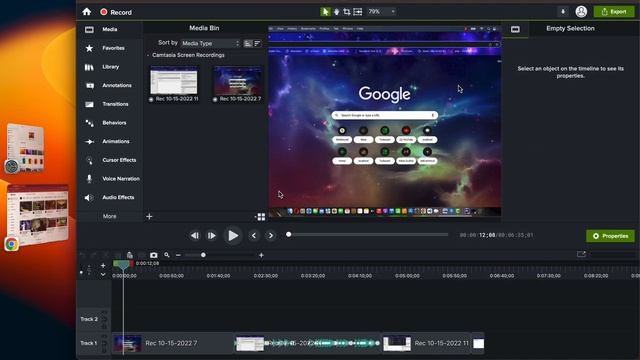Viewport: 640px width, 360px height.
Task: Toggle the Properties panel button
Action: pos(610,236)
